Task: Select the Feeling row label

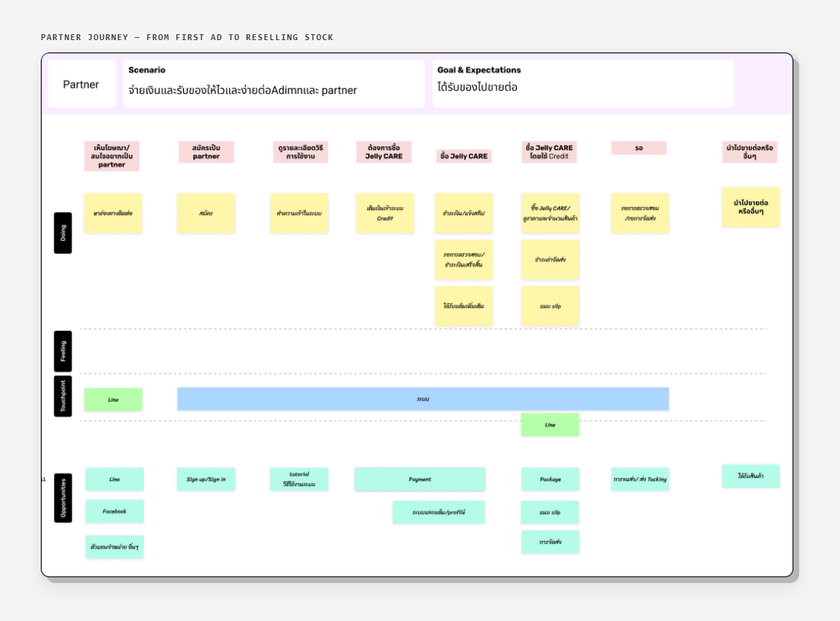Action: click(63, 351)
